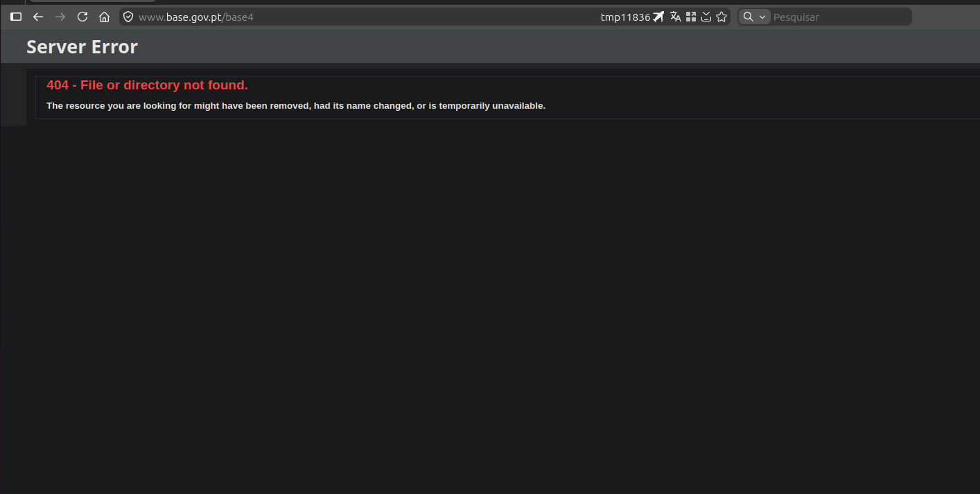This screenshot has height=494, width=980.
Task: Open the browser home page
Action: pyautogui.click(x=104, y=17)
